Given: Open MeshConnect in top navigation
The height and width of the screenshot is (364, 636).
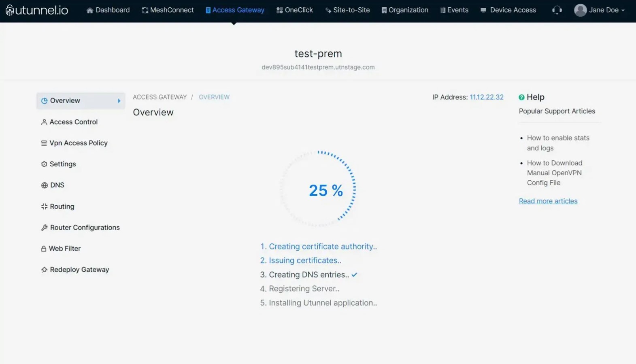Looking at the screenshot, I should [x=172, y=10].
